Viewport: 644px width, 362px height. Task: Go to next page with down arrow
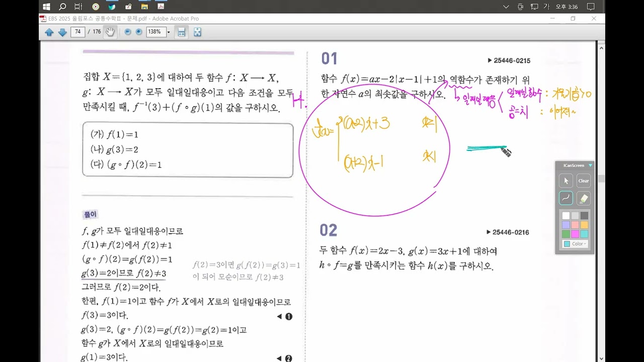(62, 32)
